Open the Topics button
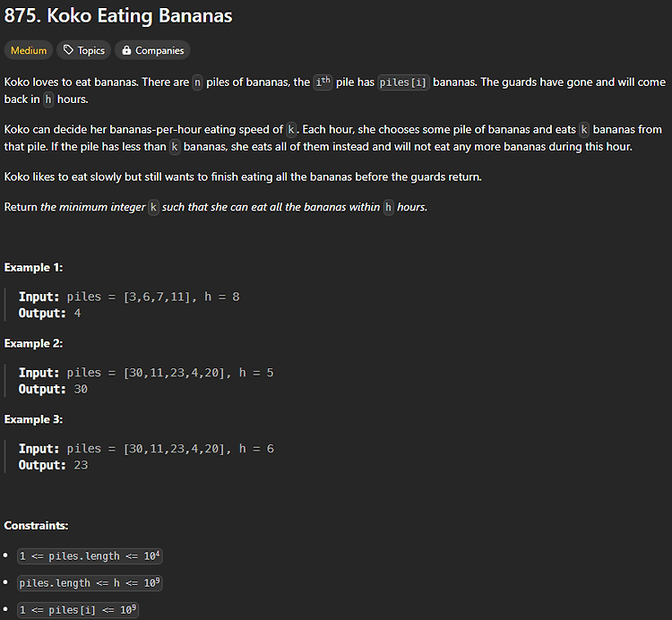 [x=84, y=50]
